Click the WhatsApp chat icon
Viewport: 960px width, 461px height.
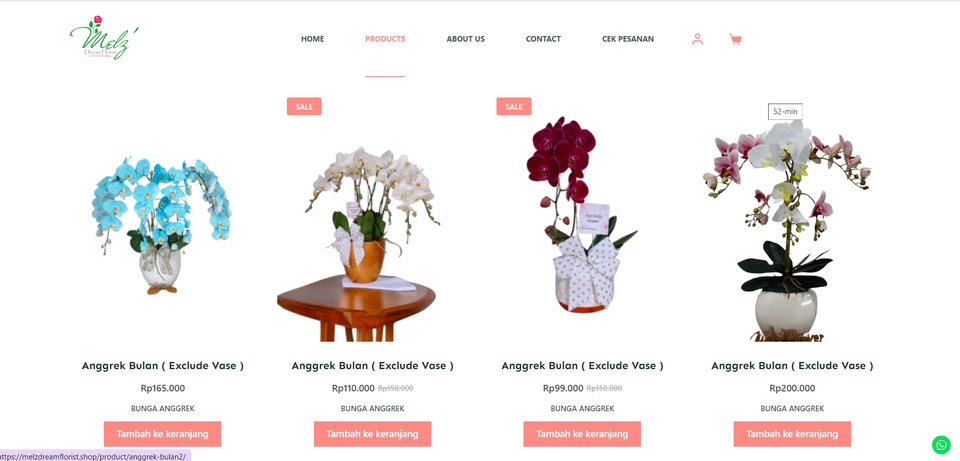coord(941,444)
